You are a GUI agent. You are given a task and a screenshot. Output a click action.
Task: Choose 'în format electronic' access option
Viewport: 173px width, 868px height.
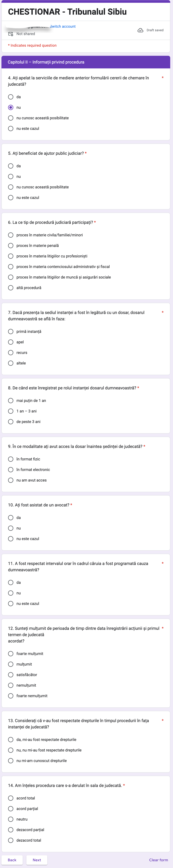coord(11,470)
